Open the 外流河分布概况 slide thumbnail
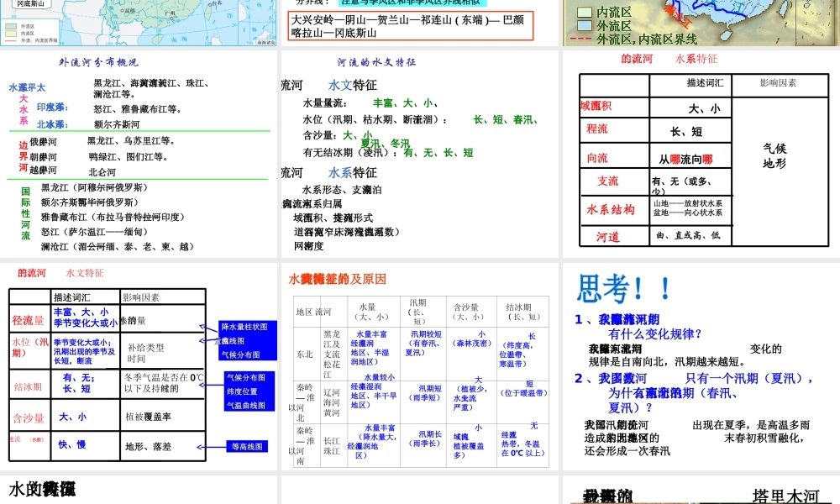Screen dimensions: 840x504 (x=139, y=154)
